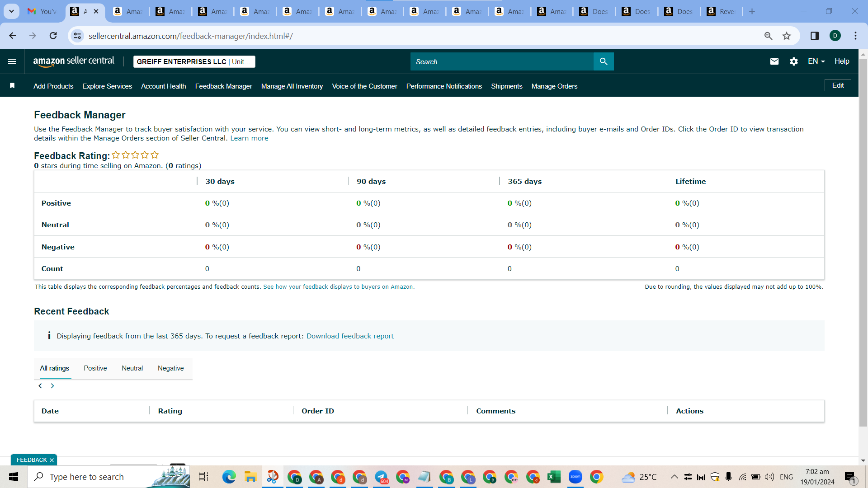Open the messages envelope icon
This screenshot has width=868, height=488.
[774, 61]
